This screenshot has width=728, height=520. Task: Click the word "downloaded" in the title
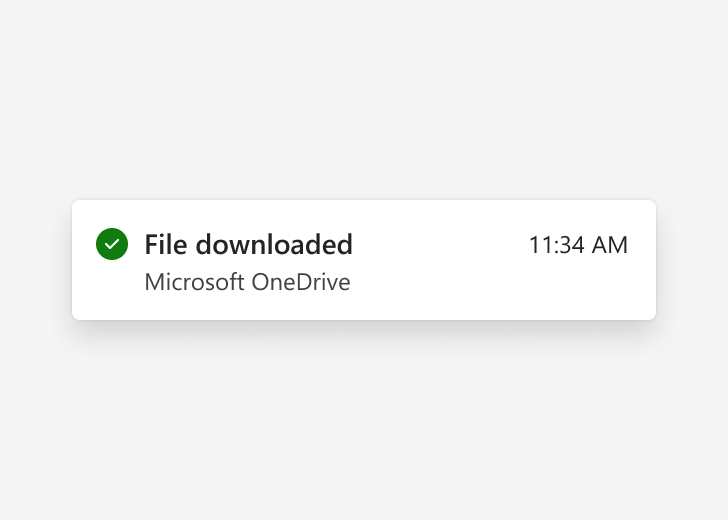pyautogui.click(x=274, y=244)
